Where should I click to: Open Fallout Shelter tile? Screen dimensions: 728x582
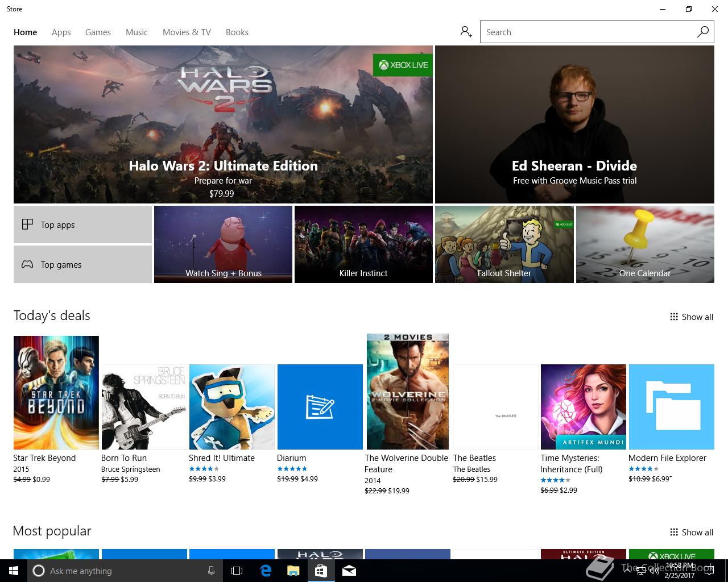click(504, 244)
